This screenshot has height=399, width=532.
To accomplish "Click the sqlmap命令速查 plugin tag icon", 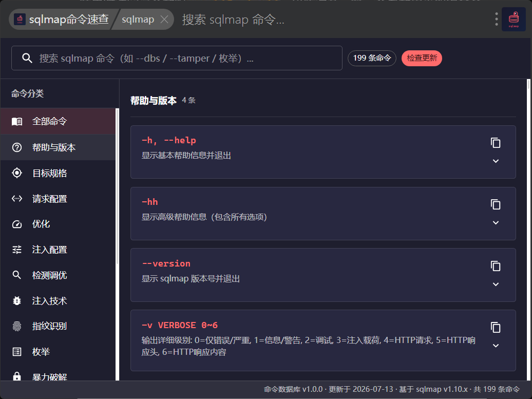I will click(x=20, y=20).
